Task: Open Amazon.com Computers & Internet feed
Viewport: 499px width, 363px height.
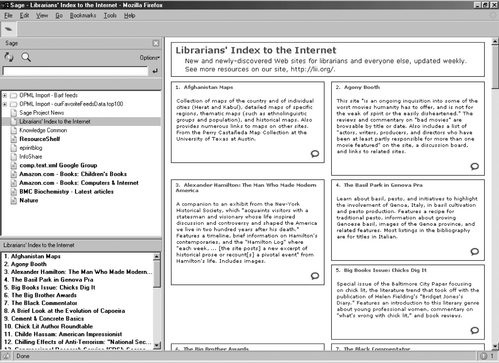Action: point(79,183)
